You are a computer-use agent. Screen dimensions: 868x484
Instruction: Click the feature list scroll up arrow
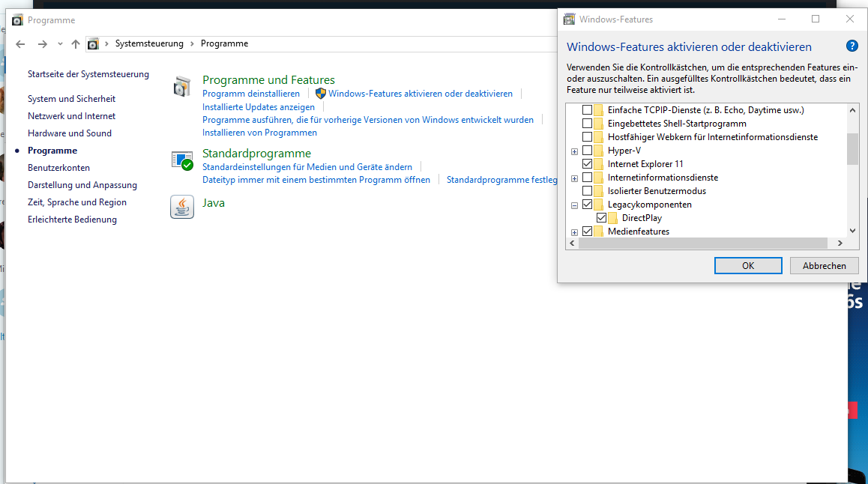pos(852,110)
